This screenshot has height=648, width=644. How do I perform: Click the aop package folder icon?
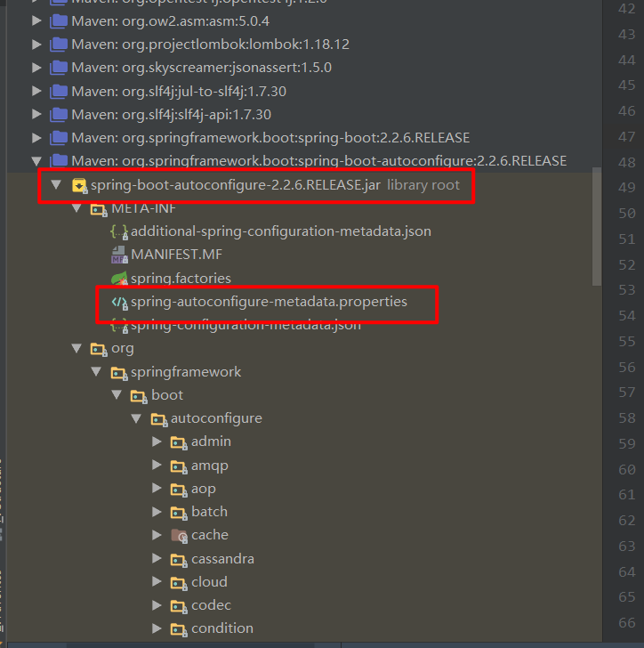179,490
